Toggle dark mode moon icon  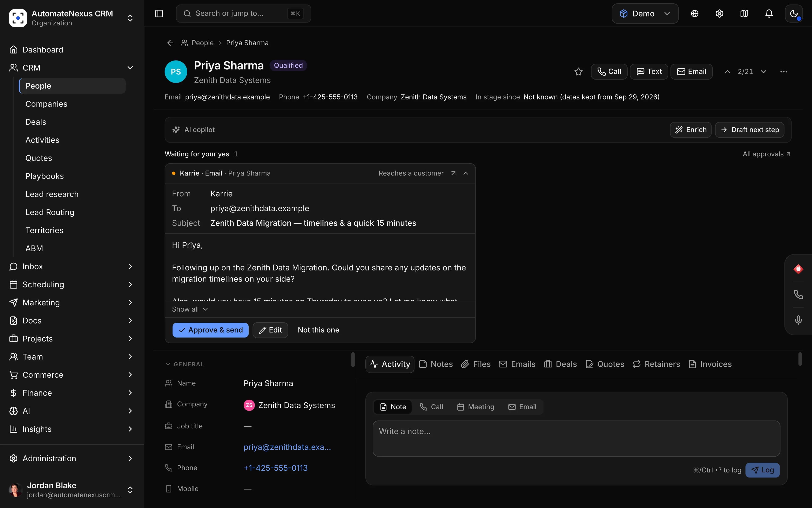[794, 13]
